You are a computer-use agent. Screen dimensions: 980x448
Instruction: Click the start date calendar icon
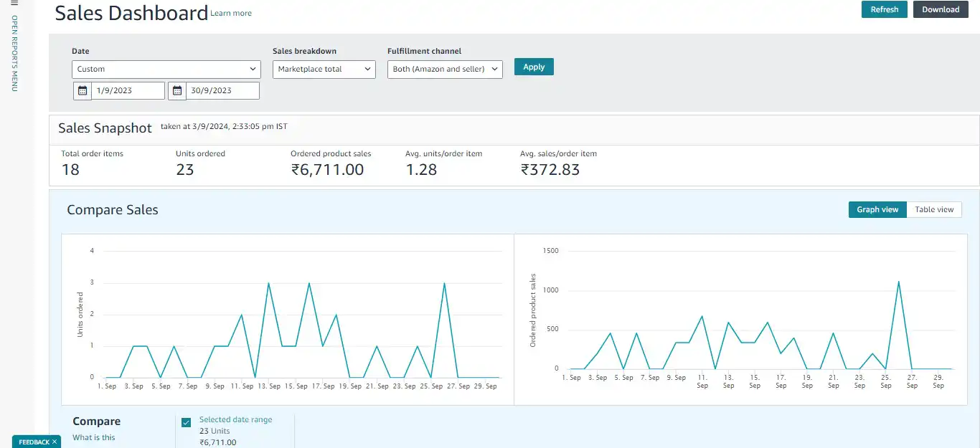(83, 90)
